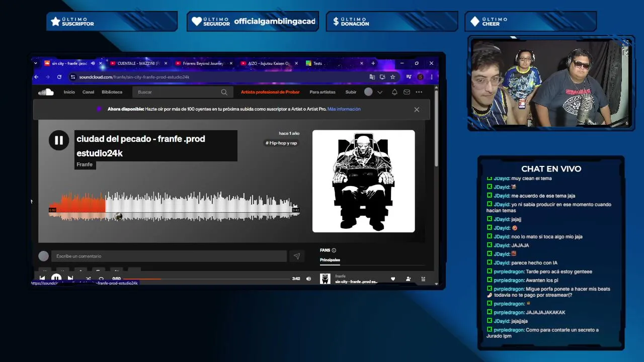Dismiss the Ahora disponible banner
The width and height of the screenshot is (644, 362).
(417, 110)
